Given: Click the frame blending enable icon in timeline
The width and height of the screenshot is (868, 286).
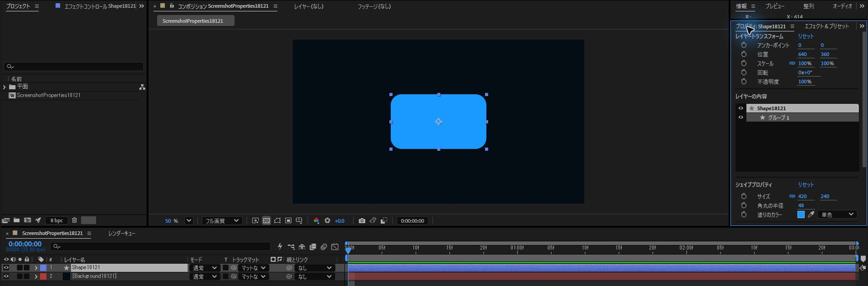Looking at the screenshot, I should (313, 247).
